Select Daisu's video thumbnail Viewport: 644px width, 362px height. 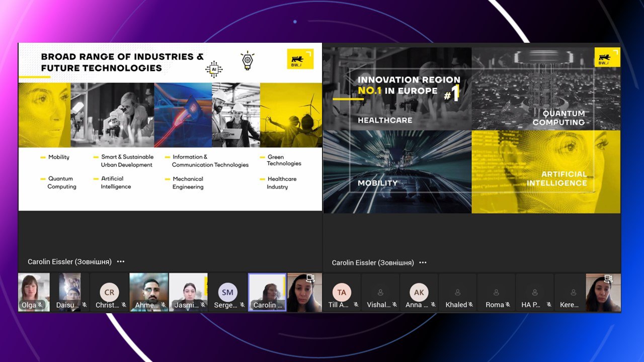(70, 292)
